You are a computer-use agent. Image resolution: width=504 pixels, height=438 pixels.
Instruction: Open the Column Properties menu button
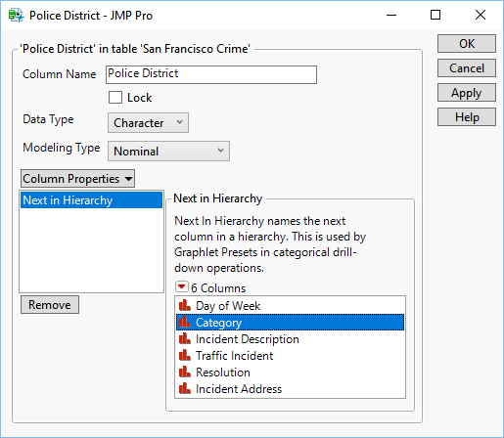[77, 179]
